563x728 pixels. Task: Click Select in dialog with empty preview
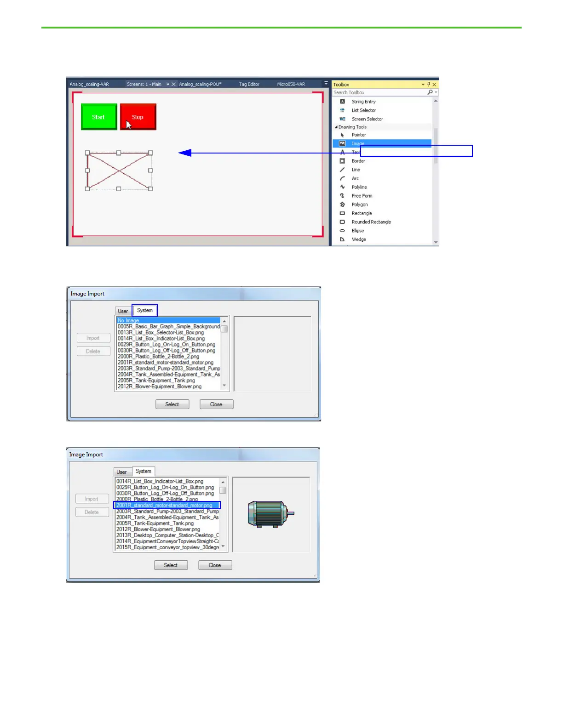click(x=172, y=404)
